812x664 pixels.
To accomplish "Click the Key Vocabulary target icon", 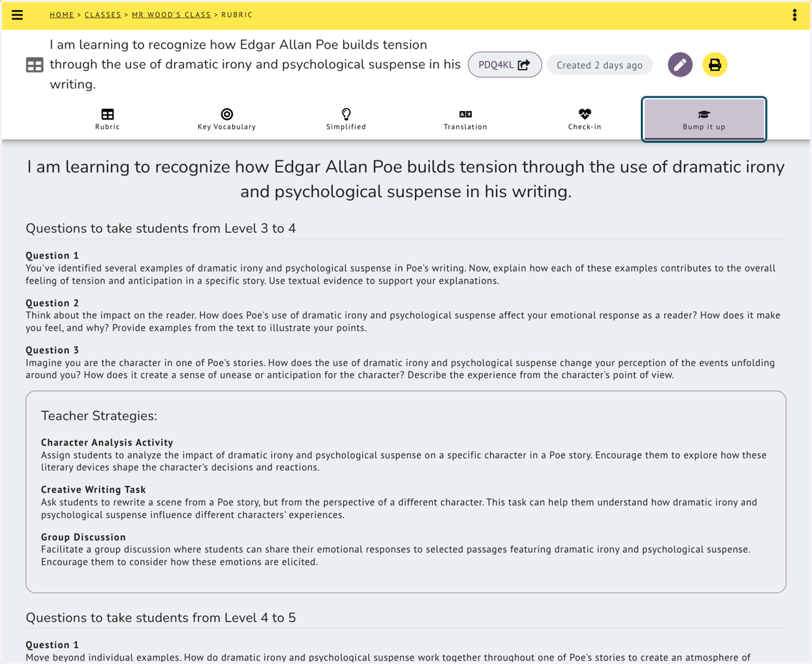I will [x=227, y=114].
